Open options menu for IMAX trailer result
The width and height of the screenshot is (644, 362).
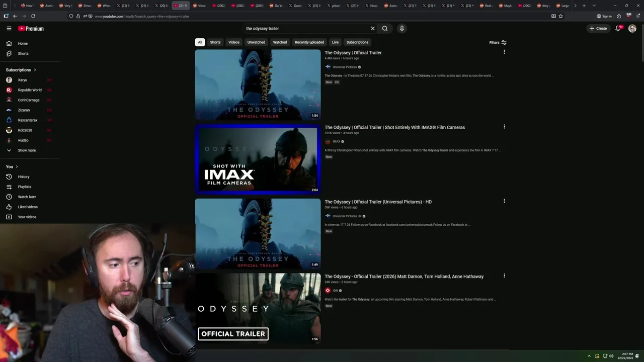click(504, 127)
